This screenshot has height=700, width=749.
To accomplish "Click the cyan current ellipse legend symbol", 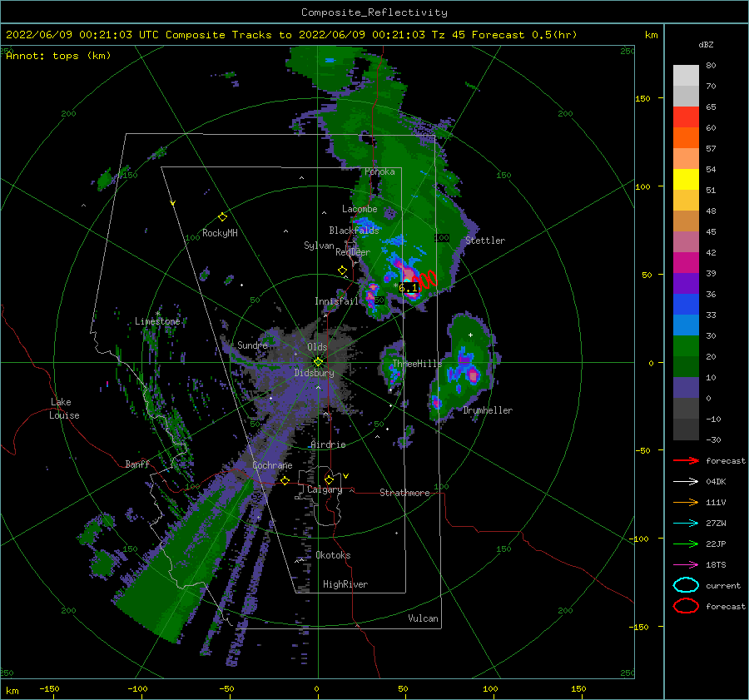I will 686,585.
